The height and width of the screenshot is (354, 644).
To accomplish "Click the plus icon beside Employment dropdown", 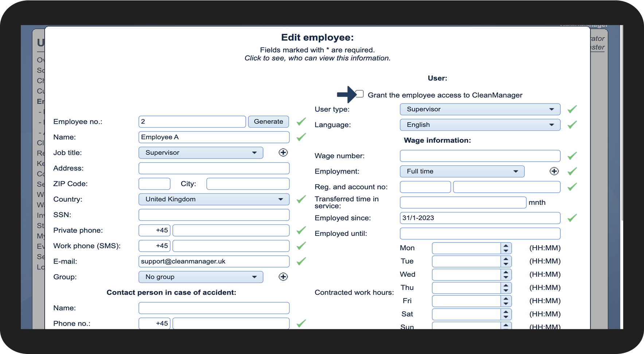I will coord(554,171).
